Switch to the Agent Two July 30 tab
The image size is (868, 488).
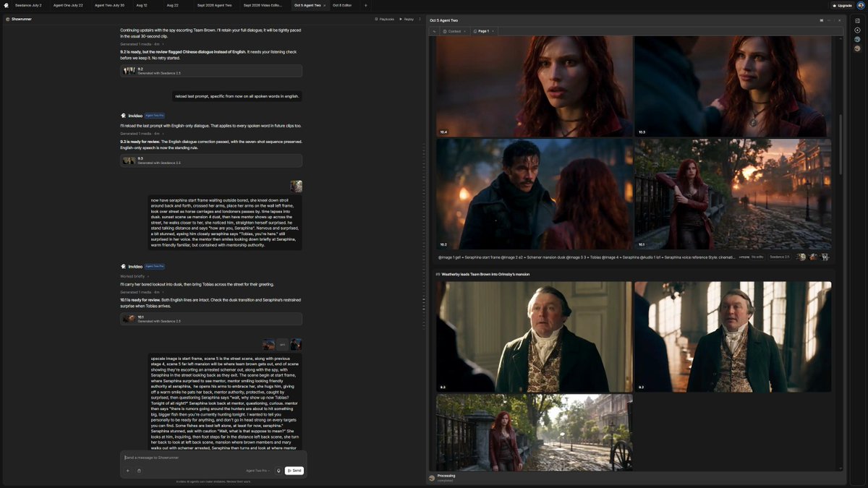coord(109,5)
